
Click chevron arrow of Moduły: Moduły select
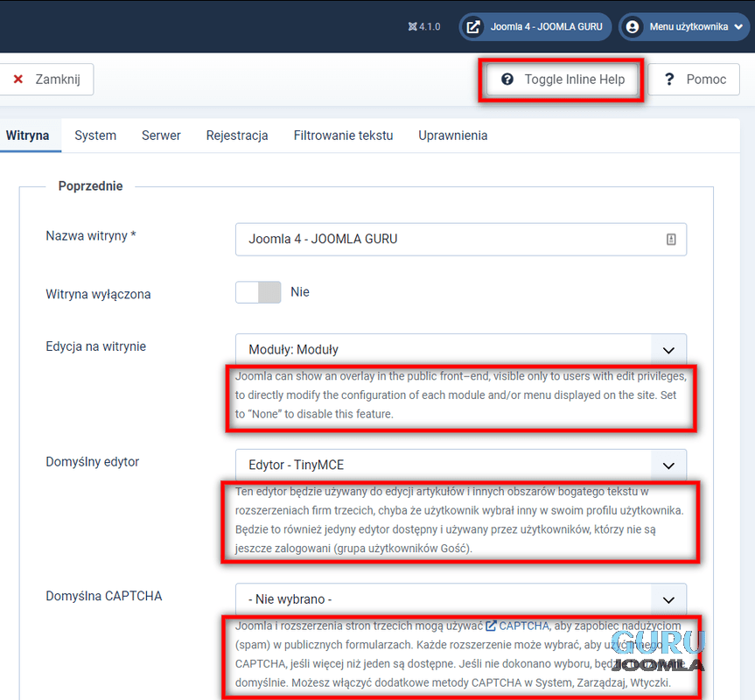[668, 350]
